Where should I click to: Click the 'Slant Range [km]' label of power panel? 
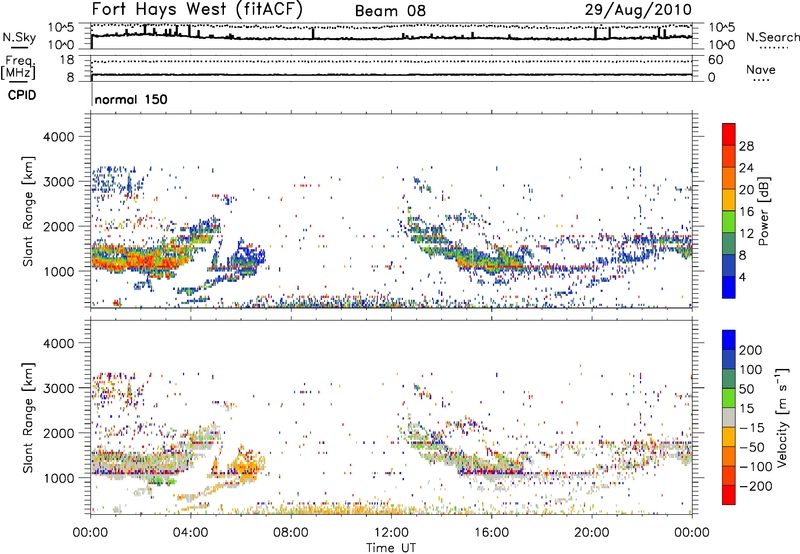click(28, 211)
